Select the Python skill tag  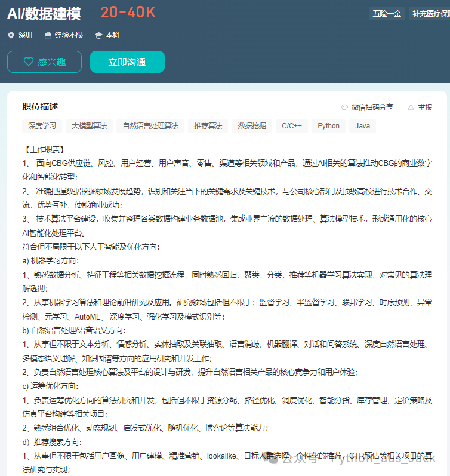pos(329,126)
